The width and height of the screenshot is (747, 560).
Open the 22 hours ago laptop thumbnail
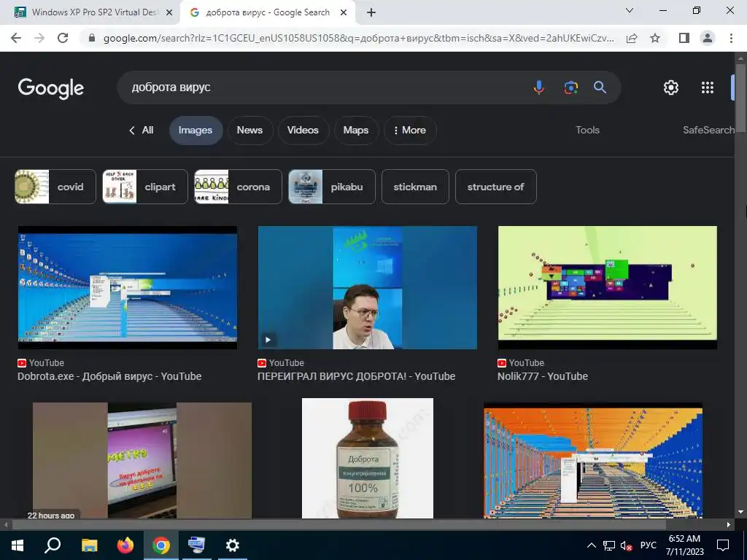click(x=142, y=461)
